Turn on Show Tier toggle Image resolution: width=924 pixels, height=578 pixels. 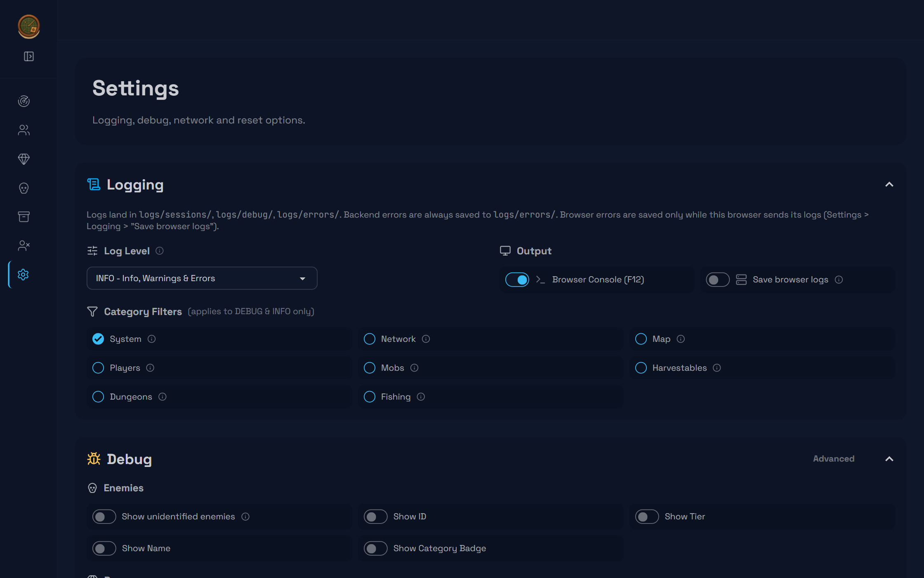tap(647, 516)
